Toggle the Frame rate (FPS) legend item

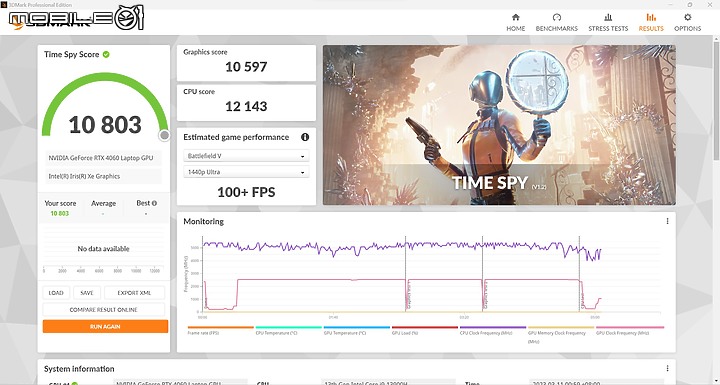[220, 330]
